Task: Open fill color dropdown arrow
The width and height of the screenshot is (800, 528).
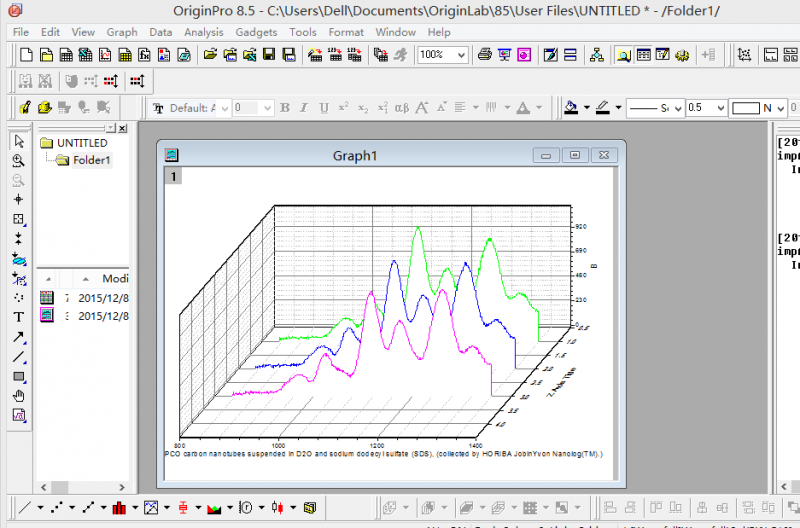Action: point(587,108)
